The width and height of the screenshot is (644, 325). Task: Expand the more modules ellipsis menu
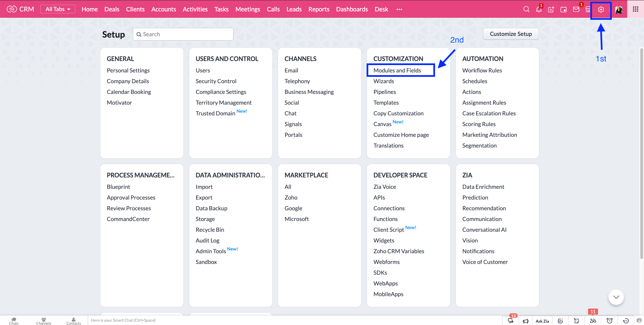[x=399, y=9]
